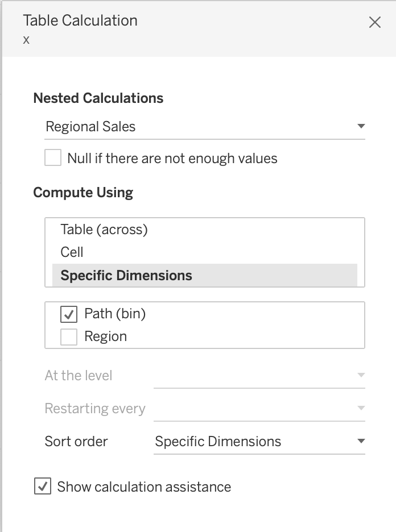Enable Null if there are not enough values

coord(53,158)
